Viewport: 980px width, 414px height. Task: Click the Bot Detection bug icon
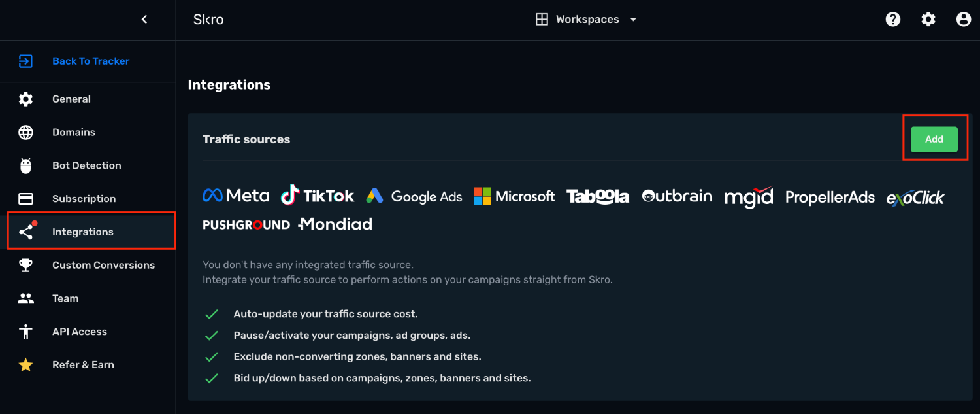point(25,166)
